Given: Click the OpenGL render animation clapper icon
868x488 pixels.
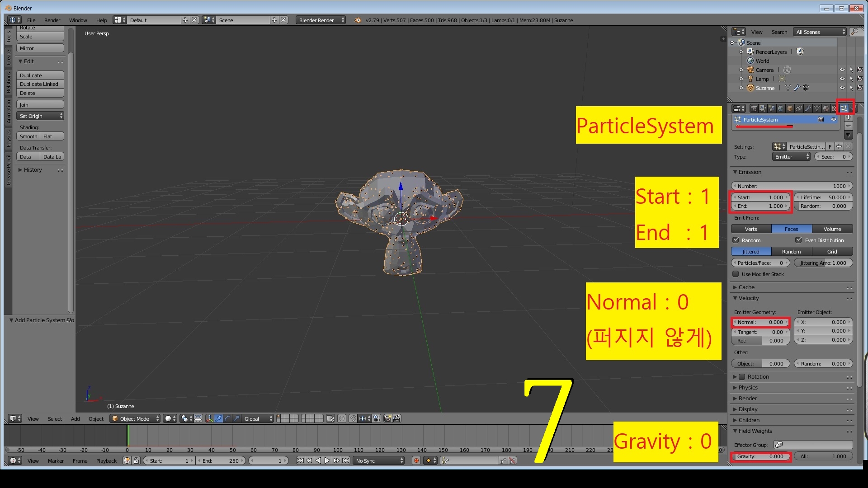Looking at the screenshot, I should click(x=396, y=418).
